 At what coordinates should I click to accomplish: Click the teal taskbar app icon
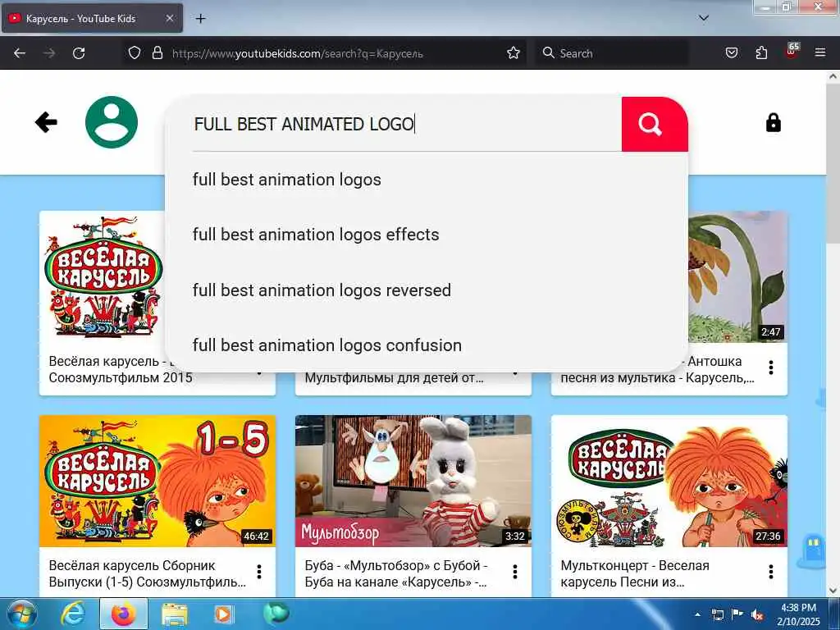276,614
